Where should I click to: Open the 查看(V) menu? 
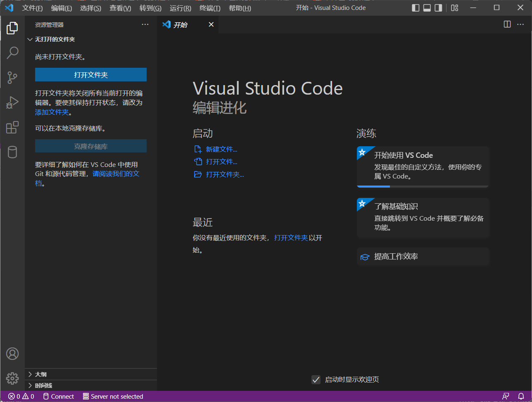click(120, 8)
